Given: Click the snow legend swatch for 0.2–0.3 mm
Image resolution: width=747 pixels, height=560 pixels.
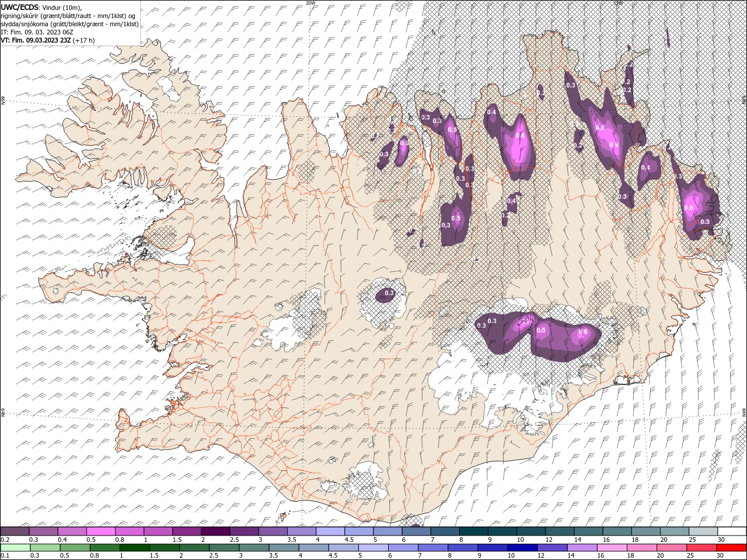Looking at the screenshot, I should (15, 531).
